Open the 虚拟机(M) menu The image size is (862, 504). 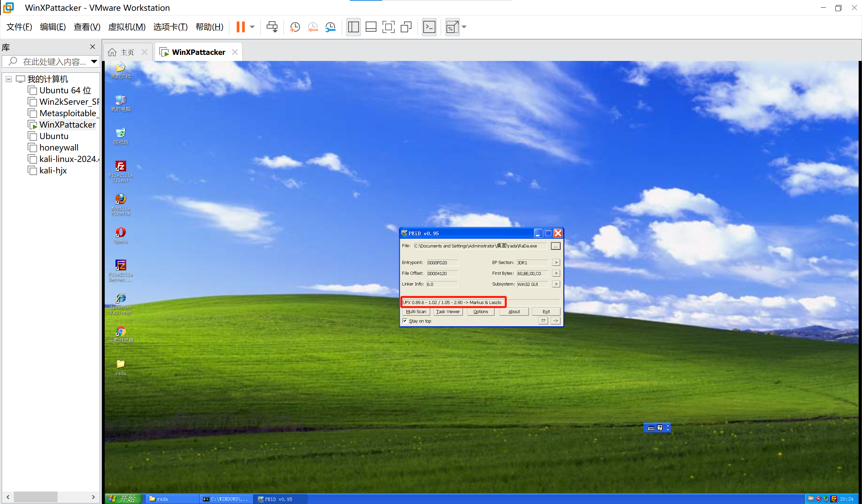127,27
